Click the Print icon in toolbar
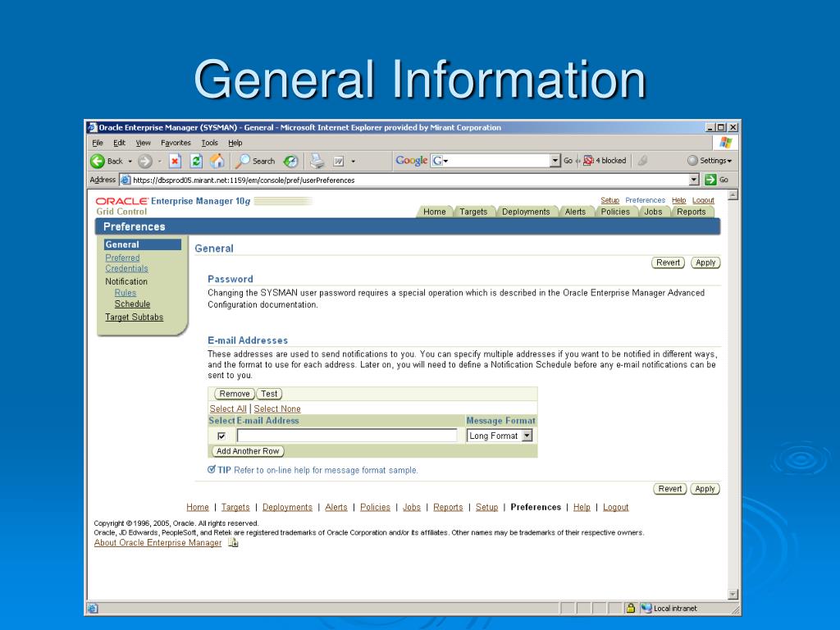This screenshot has height=630, width=840. pyautogui.click(x=317, y=161)
